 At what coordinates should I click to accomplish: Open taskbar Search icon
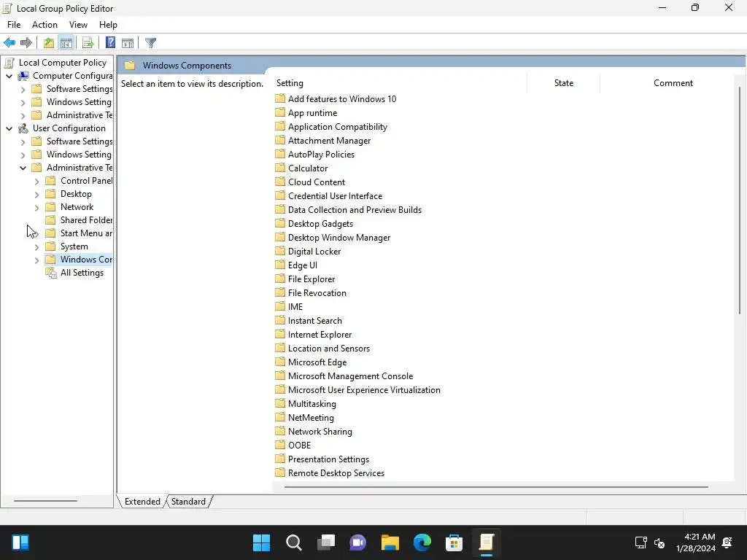(294, 542)
